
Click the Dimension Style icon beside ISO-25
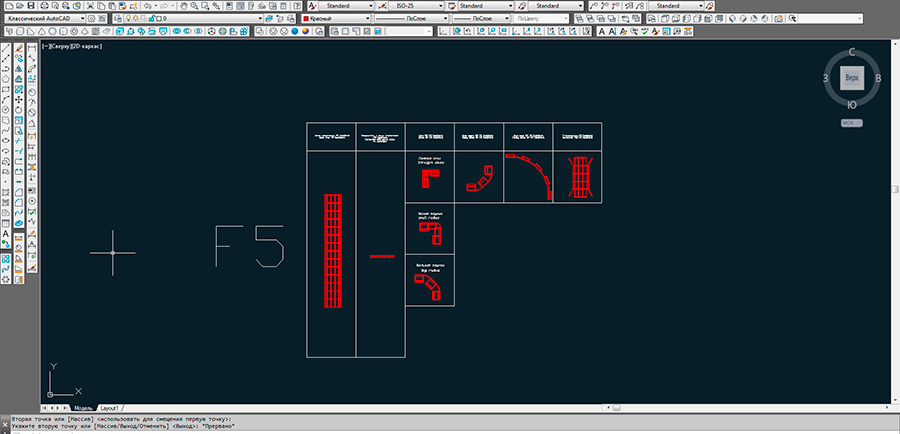383,5
